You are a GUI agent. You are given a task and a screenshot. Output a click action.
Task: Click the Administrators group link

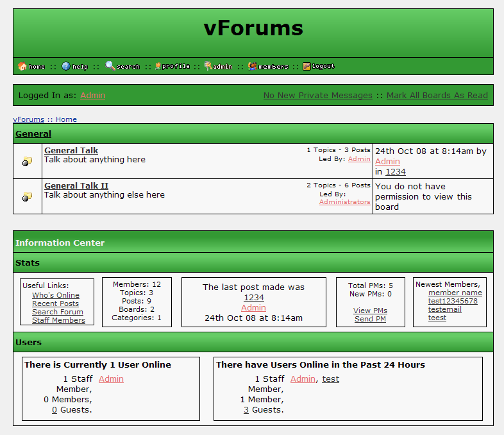point(344,202)
